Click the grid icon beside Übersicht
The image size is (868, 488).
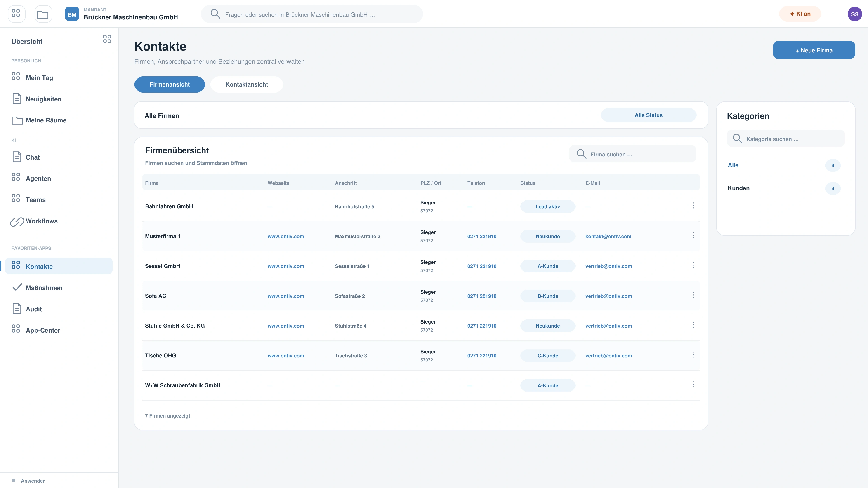click(x=107, y=39)
